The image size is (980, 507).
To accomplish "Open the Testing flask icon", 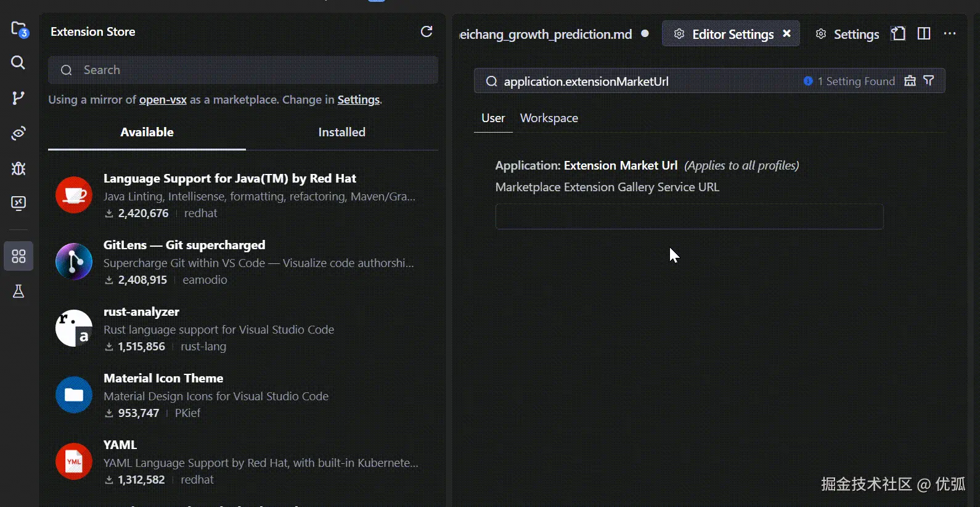I will tap(18, 291).
